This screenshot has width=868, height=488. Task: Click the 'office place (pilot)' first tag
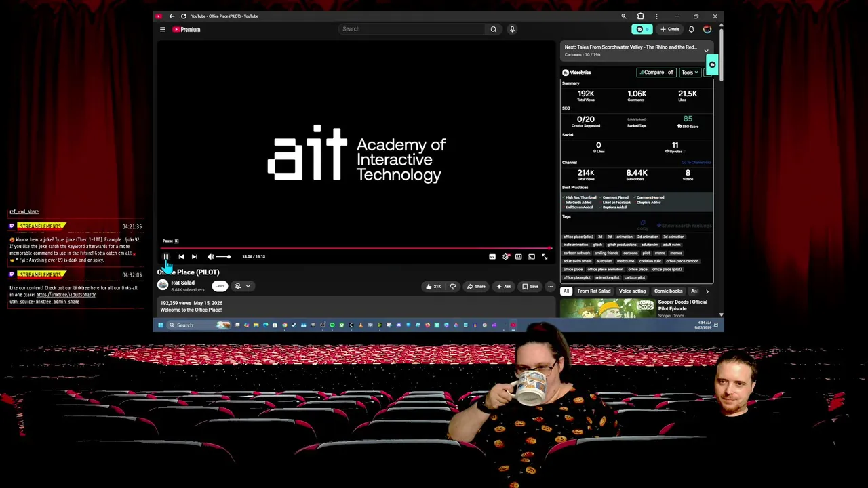(x=578, y=237)
